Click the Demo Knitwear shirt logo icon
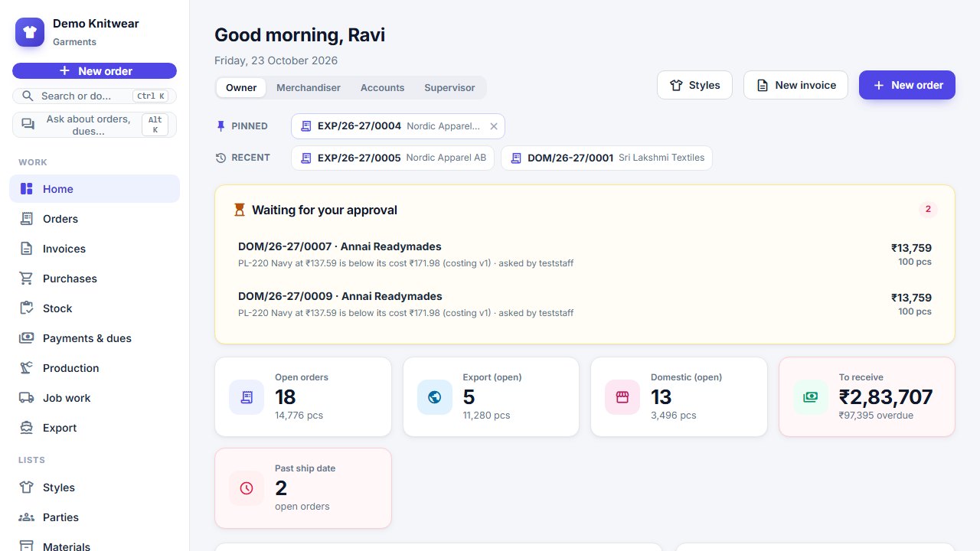The height and width of the screenshot is (551, 980). (x=30, y=32)
